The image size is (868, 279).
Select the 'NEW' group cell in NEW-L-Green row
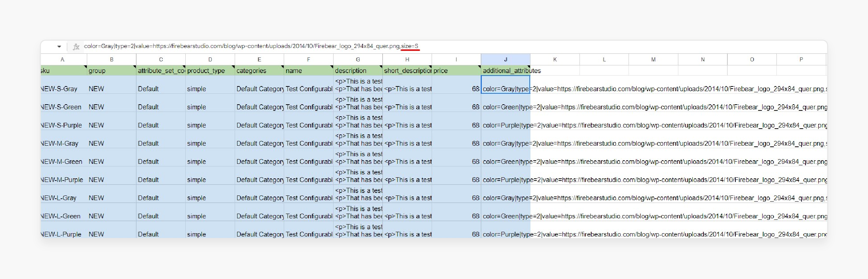click(112, 212)
